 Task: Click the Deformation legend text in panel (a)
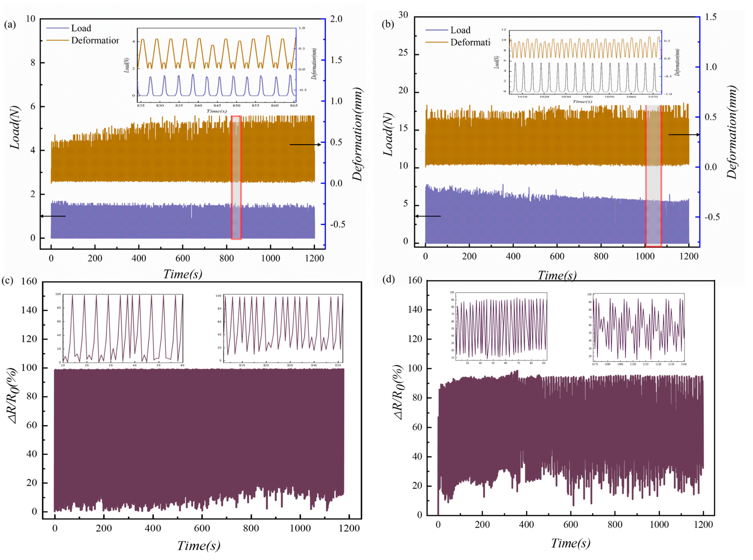click(x=95, y=41)
